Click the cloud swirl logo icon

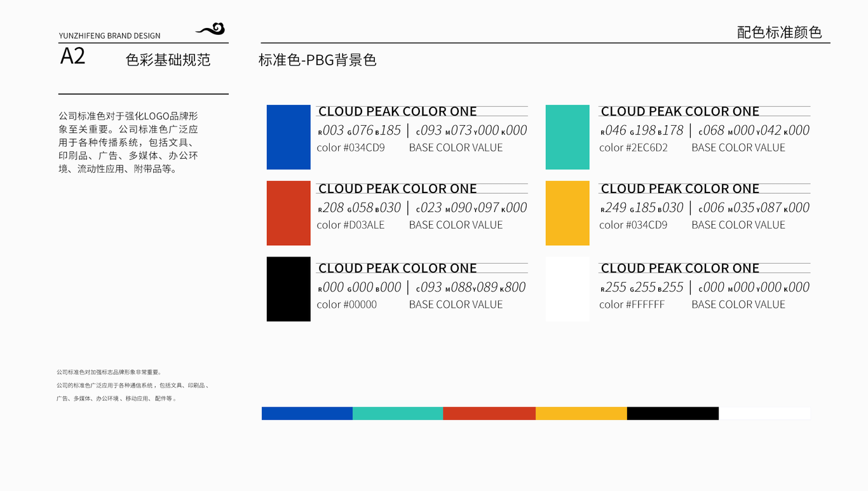tap(210, 29)
